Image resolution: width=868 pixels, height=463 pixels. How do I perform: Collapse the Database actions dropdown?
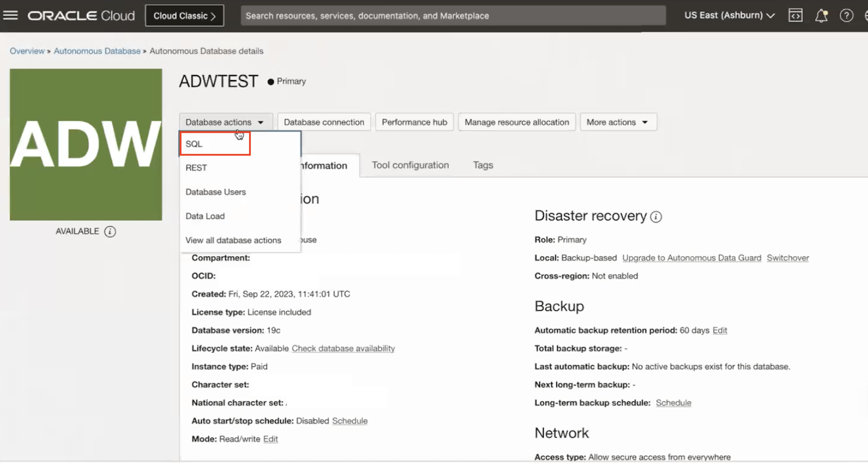(225, 122)
